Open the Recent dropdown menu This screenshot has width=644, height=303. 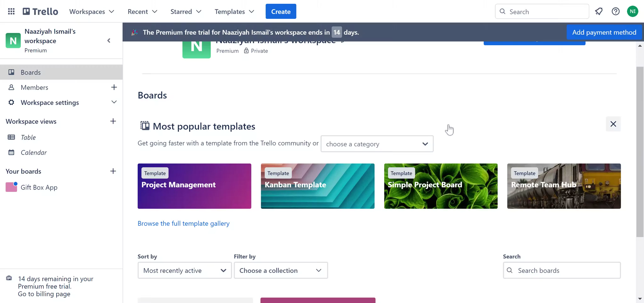point(142,12)
